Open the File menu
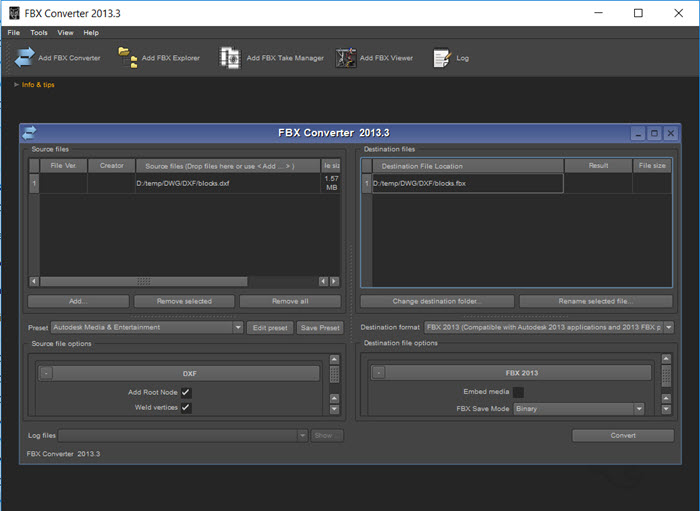Image resolution: width=700 pixels, height=511 pixels. pyautogui.click(x=13, y=33)
